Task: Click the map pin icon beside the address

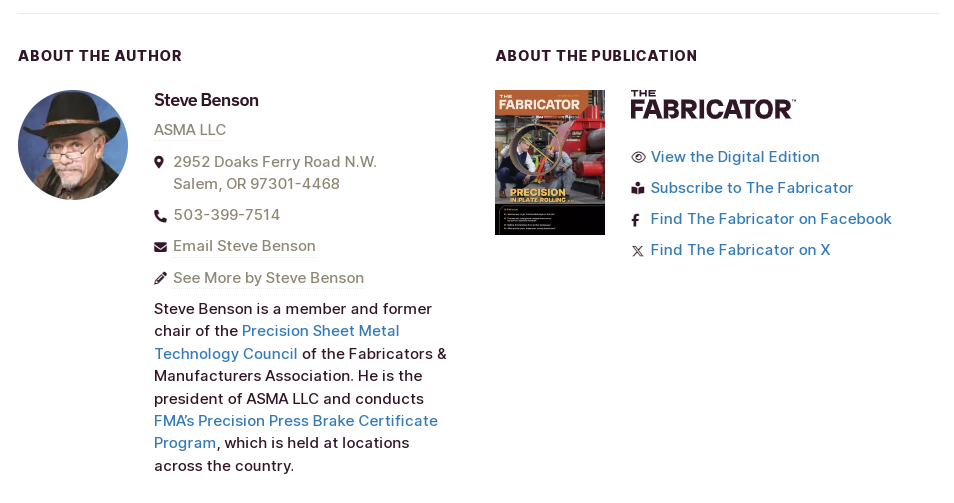Action: click(159, 162)
